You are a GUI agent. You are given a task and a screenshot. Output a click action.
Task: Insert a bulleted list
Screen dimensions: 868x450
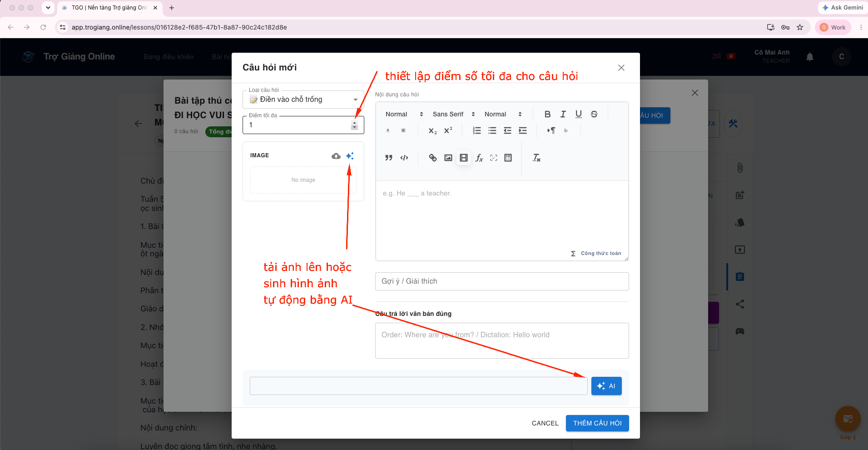click(492, 130)
